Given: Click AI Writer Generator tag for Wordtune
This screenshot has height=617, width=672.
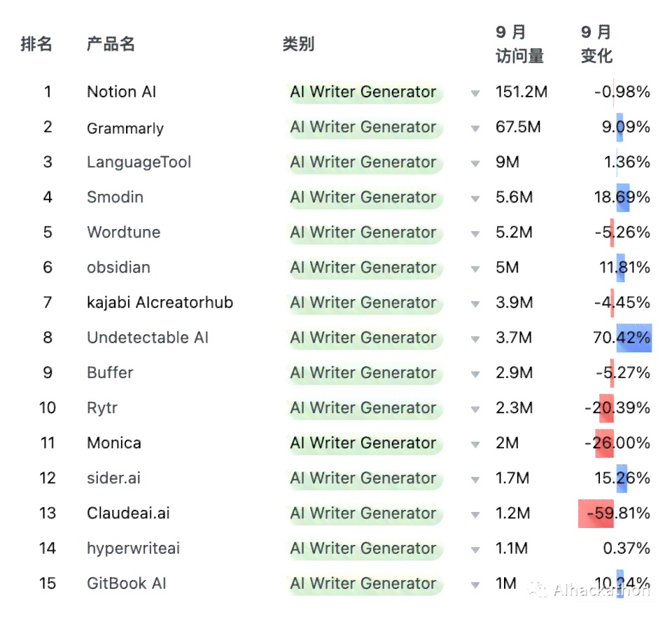Looking at the screenshot, I should (363, 233).
